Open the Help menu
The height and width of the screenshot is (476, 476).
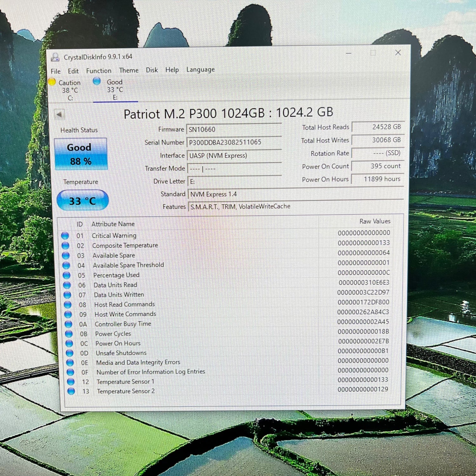[x=172, y=70]
